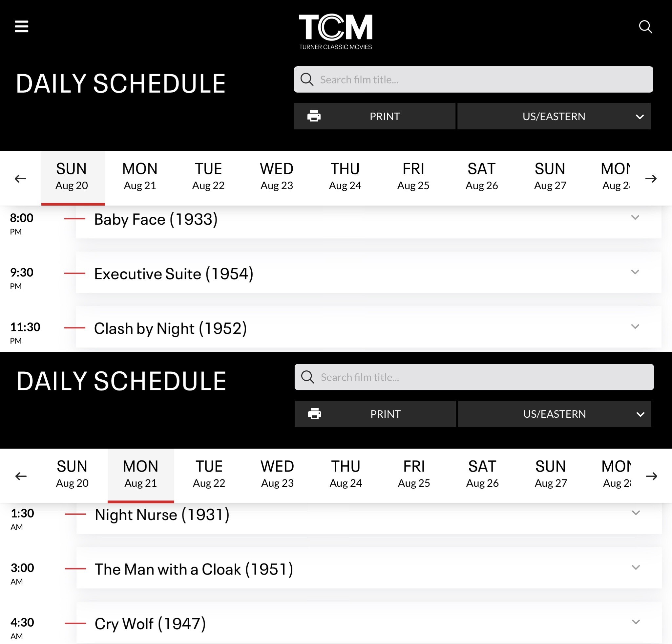Click the printer icon in the lower PRINT button
This screenshot has height=644, width=672.
pyautogui.click(x=314, y=414)
